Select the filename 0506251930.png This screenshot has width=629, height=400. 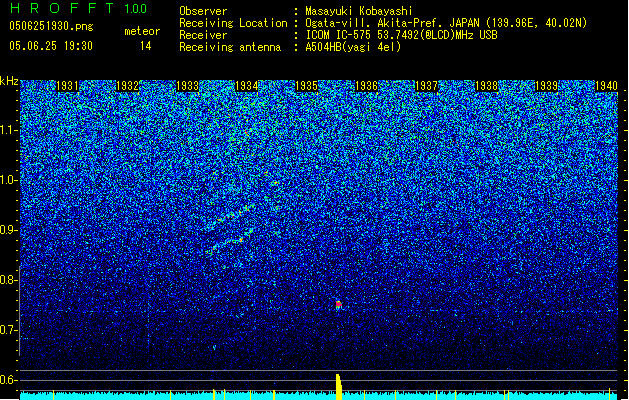51,27
